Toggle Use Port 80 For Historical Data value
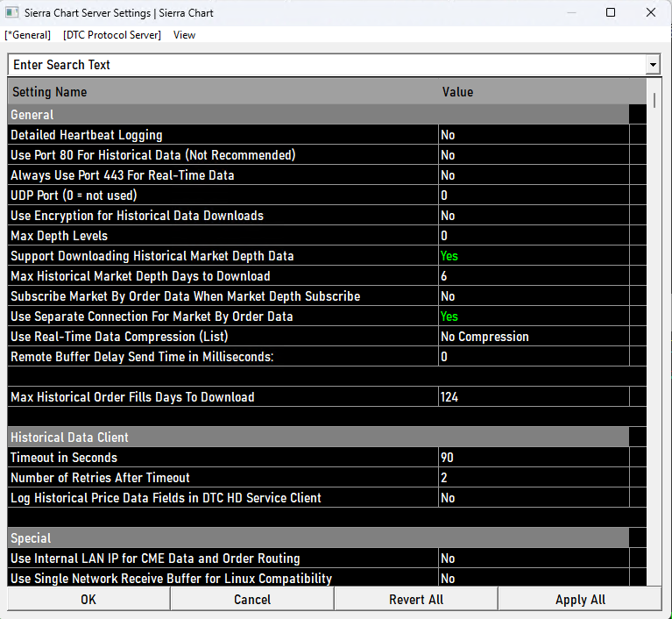The width and height of the screenshot is (672, 619). [534, 155]
